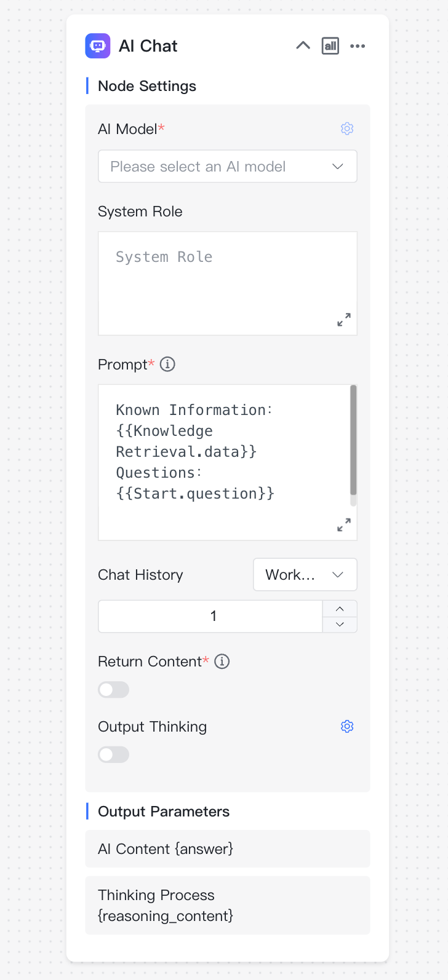Open the Output Thinking settings gear

(x=347, y=726)
